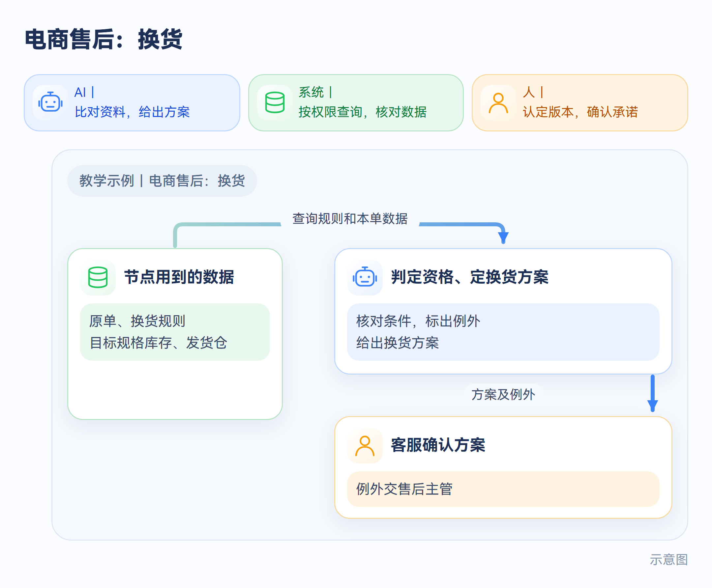
Task: Click the legend text 比对资料，给出方案
Action: point(132,112)
